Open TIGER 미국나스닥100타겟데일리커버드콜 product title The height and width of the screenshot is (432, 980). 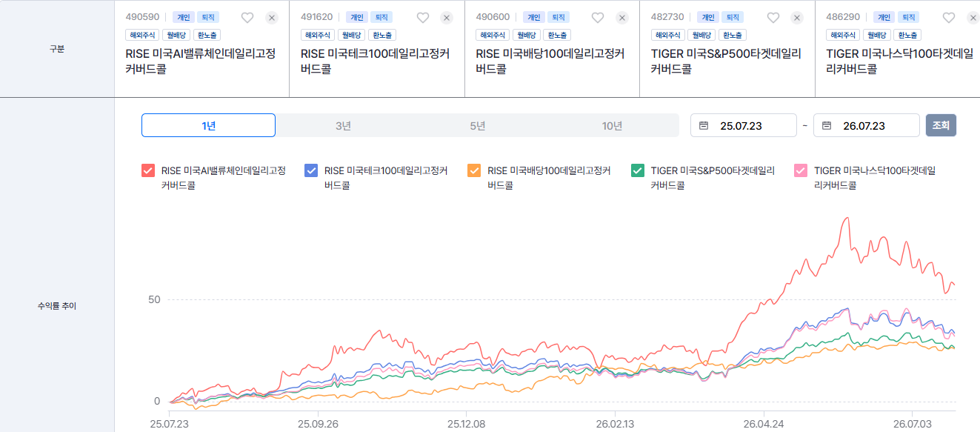[x=900, y=61]
